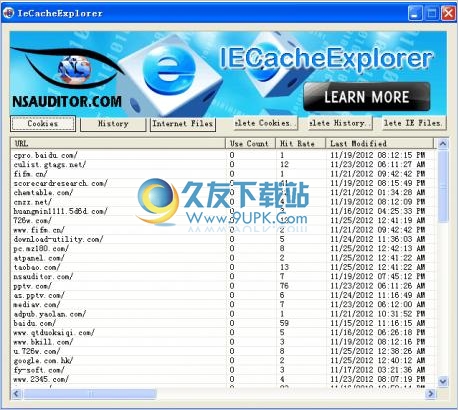
Task: Select the pptv.com/ row
Action: click(x=223, y=286)
